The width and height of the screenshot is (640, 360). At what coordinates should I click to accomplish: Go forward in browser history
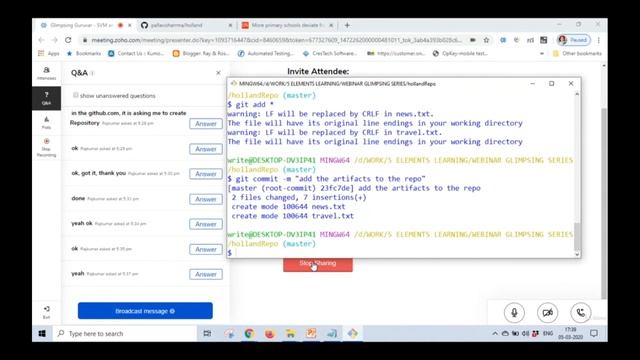[x=55, y=40]
